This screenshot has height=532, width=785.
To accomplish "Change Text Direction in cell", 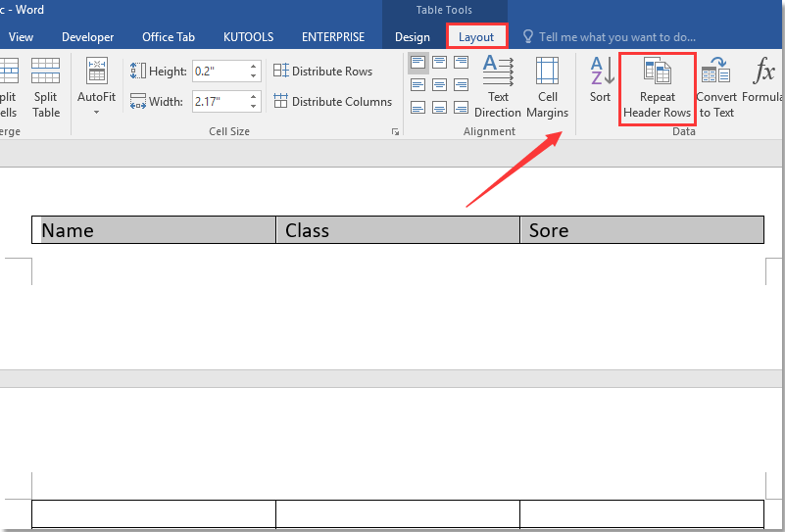I will [x=498, y=87].
